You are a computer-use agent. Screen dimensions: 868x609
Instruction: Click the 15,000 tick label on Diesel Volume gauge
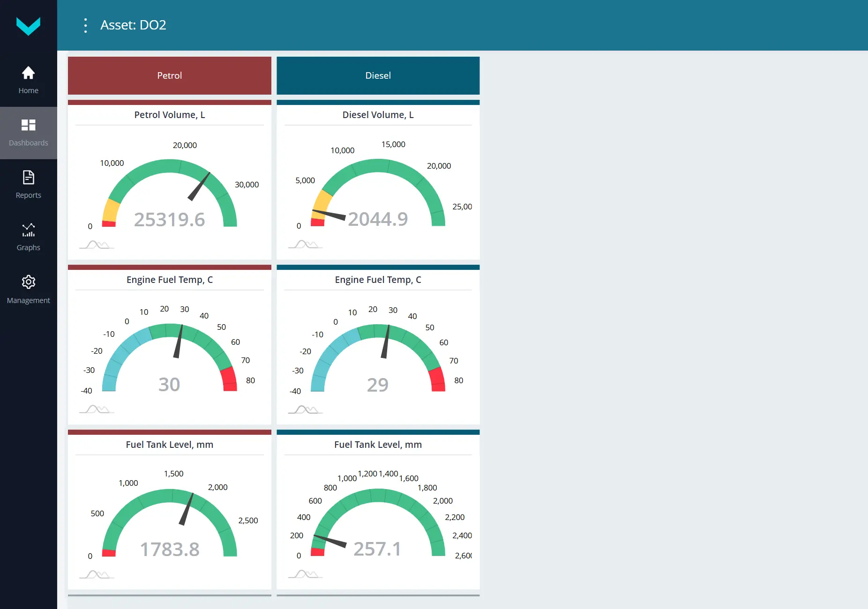pos(393,144)
